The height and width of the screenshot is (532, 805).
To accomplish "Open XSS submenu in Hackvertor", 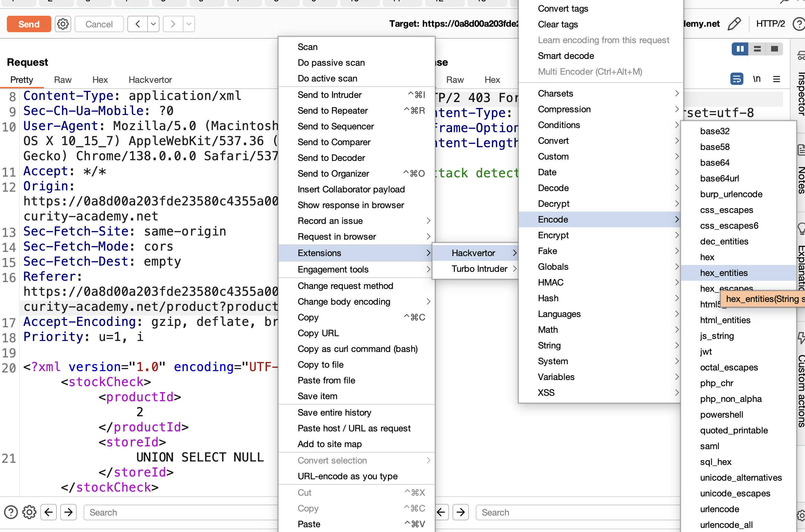I will pos(600,393).
